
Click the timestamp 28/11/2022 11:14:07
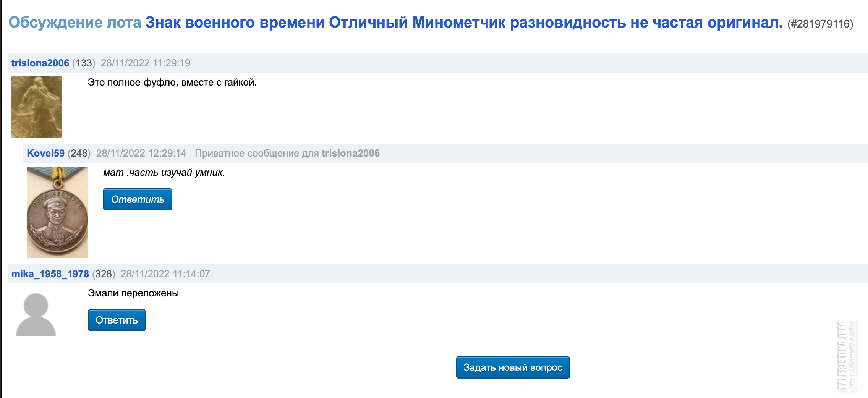click(x=165, y=274)
